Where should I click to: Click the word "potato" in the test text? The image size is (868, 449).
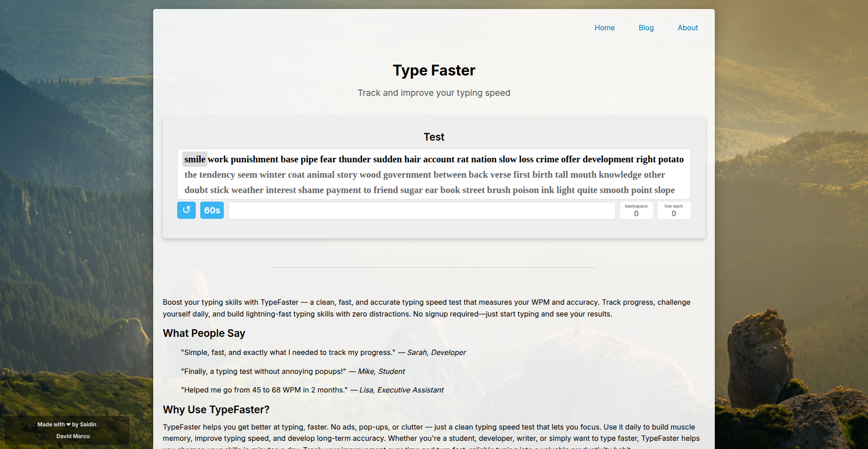(x=671, y=159)
